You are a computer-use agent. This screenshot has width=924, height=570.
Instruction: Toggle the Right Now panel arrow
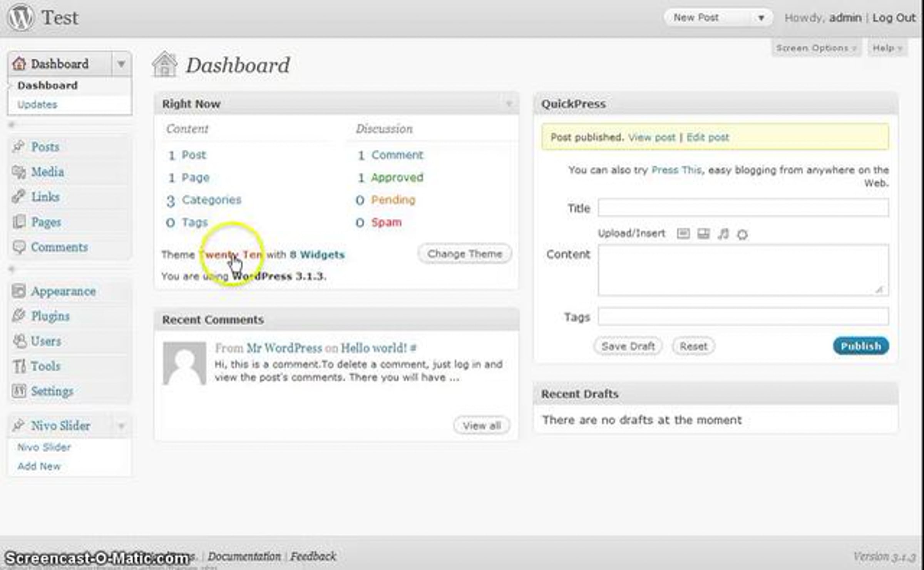point(509,104)
